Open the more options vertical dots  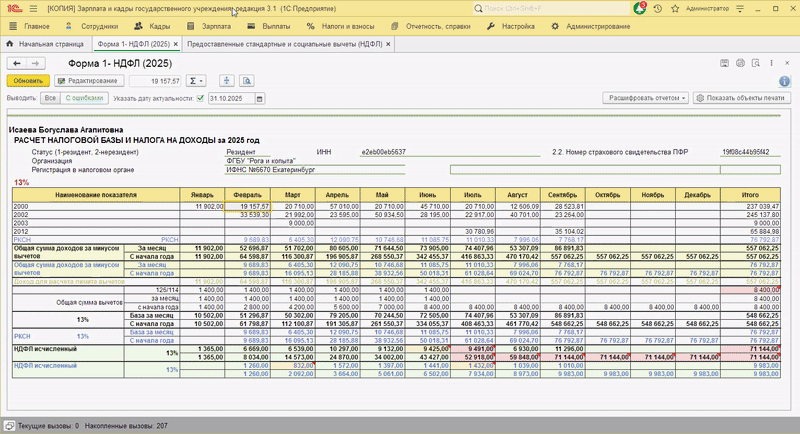(771, 63)
